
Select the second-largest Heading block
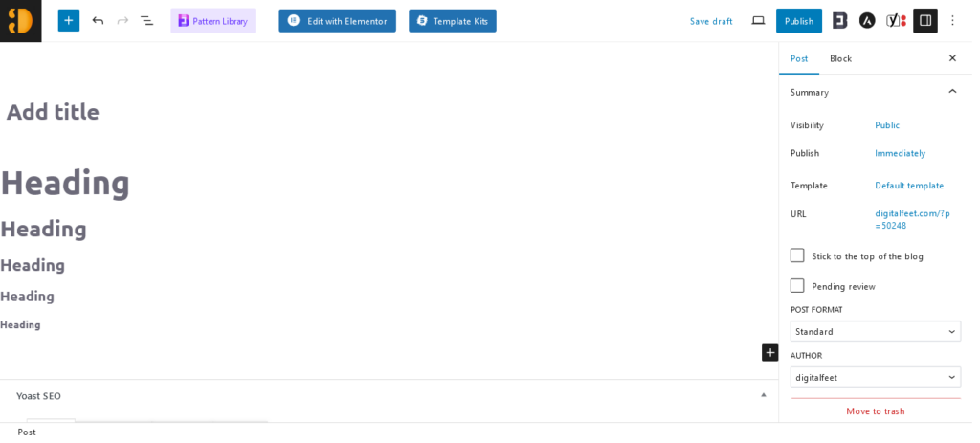pos(43,229)
